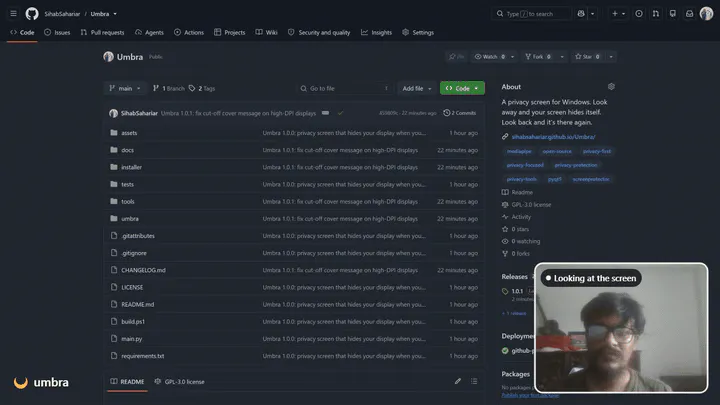The image size is (720, 405).
Task: Open the docs folder
Action: pyautogui.click(x=127, y=150)
